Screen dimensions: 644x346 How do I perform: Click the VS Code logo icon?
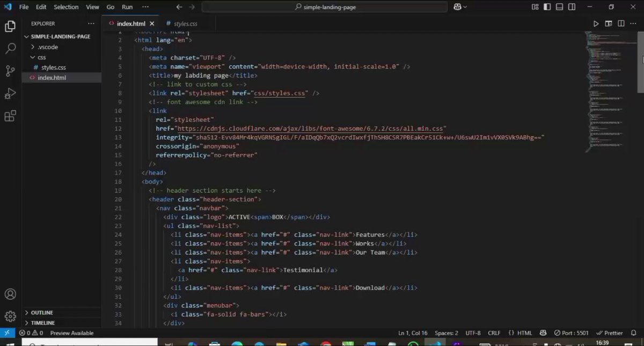click(8, 7)
